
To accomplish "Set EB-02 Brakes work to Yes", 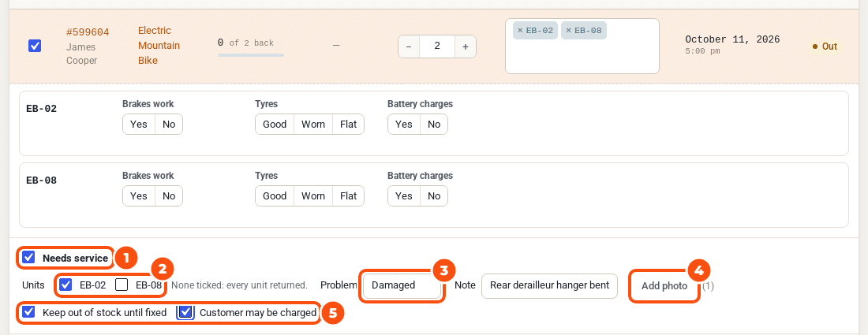I will pyautogui.click(x=138, y=125).
